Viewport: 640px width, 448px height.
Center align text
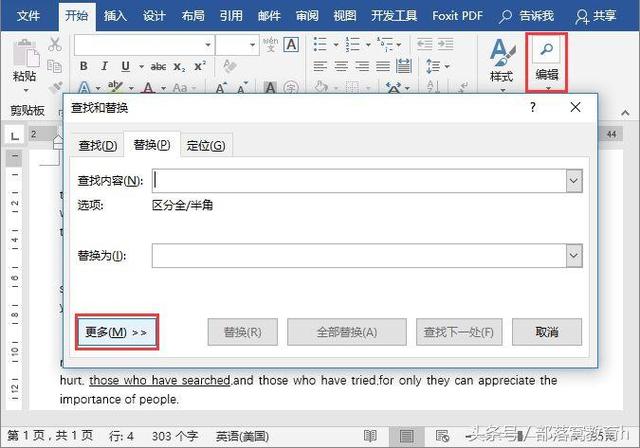coord(341,66)
